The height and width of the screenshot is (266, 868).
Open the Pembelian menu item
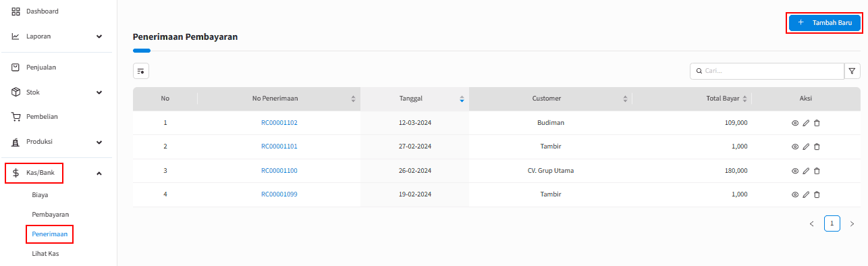(x=42, y=117)
